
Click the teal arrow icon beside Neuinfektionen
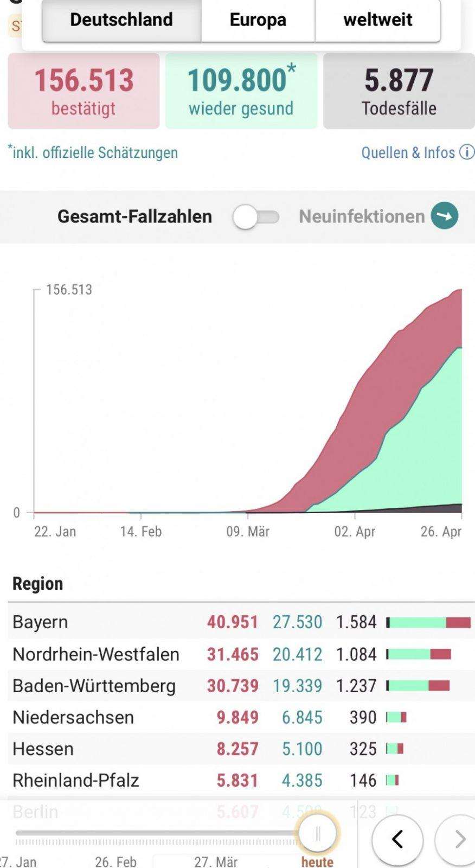[x=445, y=216]
